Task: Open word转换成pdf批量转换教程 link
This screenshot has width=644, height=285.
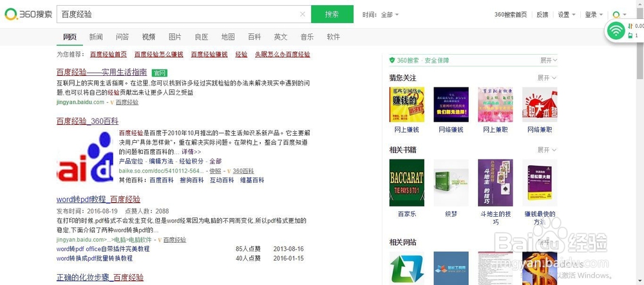Action: (95, 259)
